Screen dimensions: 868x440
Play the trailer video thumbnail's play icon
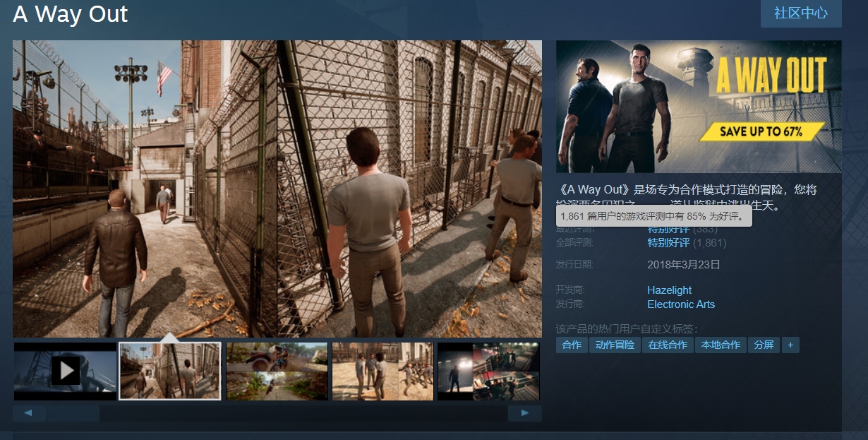(65, 371)
